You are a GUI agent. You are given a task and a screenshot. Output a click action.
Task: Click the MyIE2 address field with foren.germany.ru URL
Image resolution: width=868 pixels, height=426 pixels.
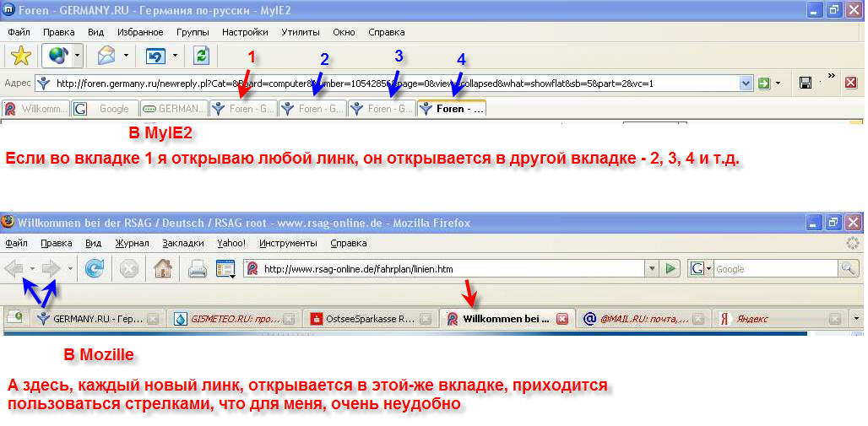(394, 84)
